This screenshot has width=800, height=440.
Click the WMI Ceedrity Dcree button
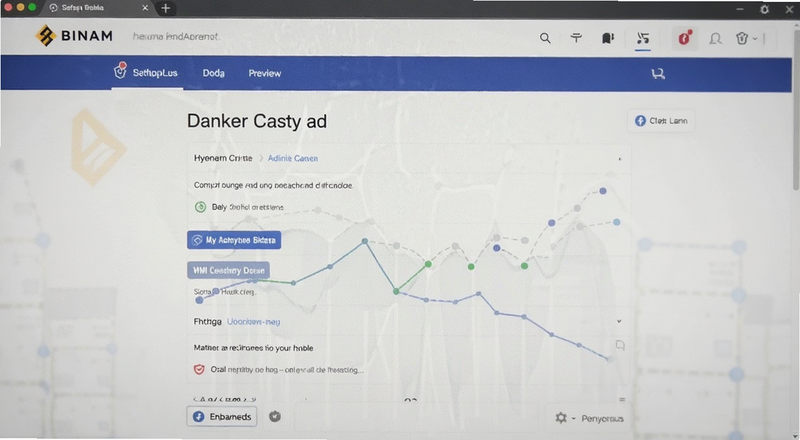pyautogui.click(x=229, y=270)
